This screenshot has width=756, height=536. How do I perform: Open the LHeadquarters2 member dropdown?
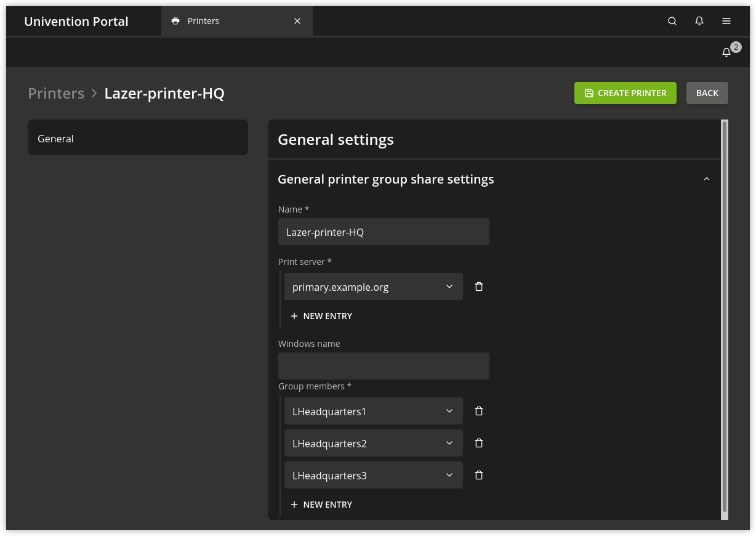tap(374, 443)
